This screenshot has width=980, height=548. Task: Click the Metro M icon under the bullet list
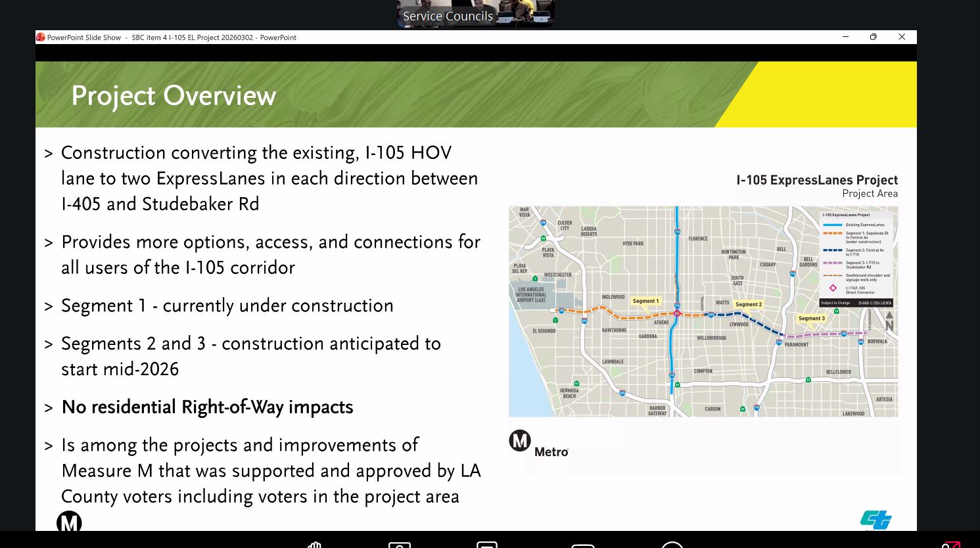click(70, 522)
